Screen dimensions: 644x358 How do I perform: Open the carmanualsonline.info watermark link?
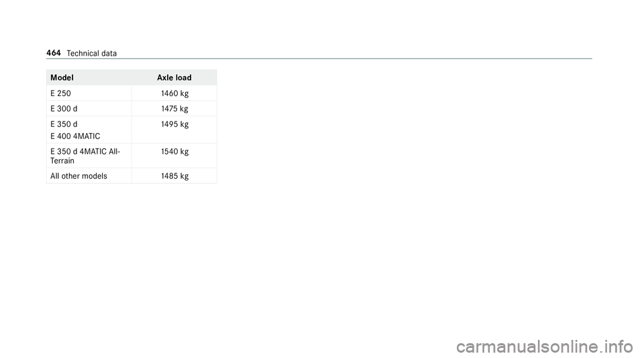[544, 347]
